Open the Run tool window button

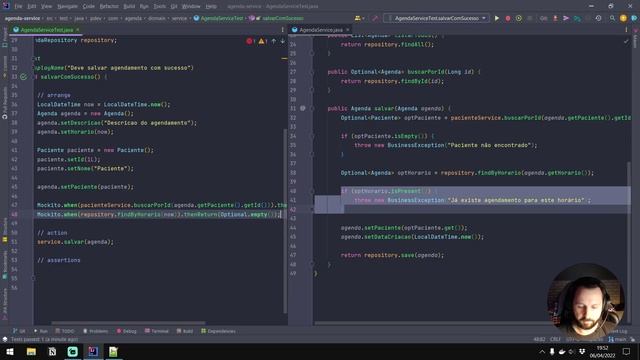pyautogui.click(x=40, y=331)
